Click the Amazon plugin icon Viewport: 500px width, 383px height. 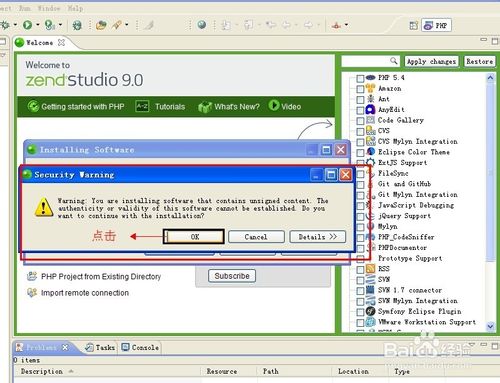click(x=370, y=88)
